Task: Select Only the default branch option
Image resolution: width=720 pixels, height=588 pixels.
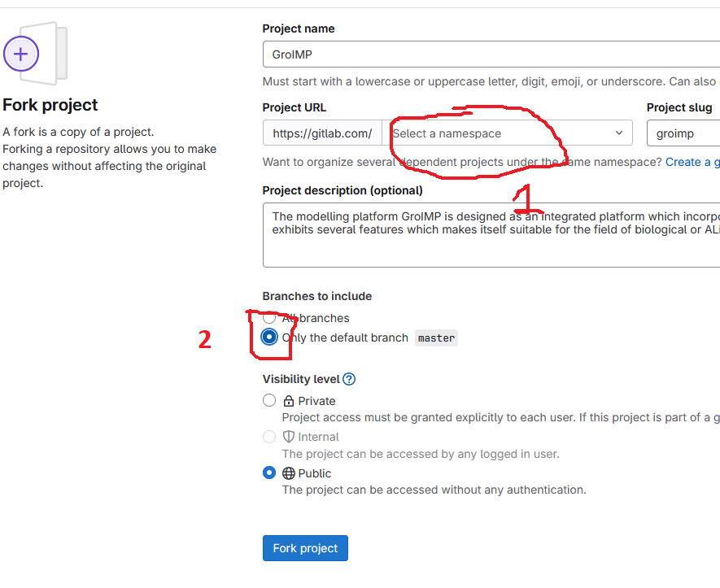Action: point(269,338)
